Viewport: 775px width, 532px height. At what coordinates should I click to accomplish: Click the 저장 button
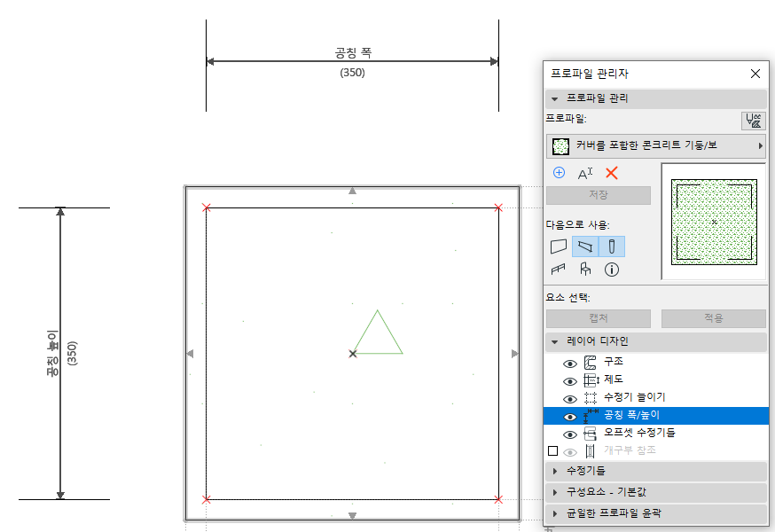pos(598,195)
